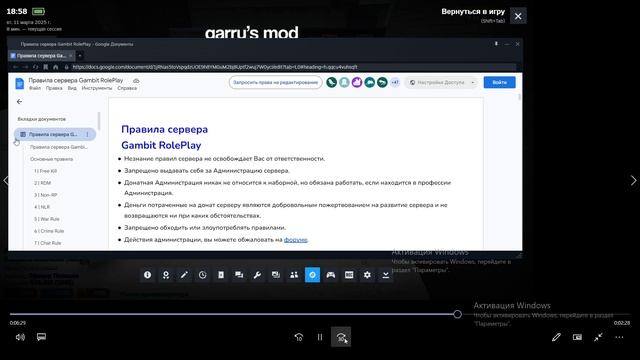
Task: Open the overlay screenshots icon
Action: click(276, 275)
